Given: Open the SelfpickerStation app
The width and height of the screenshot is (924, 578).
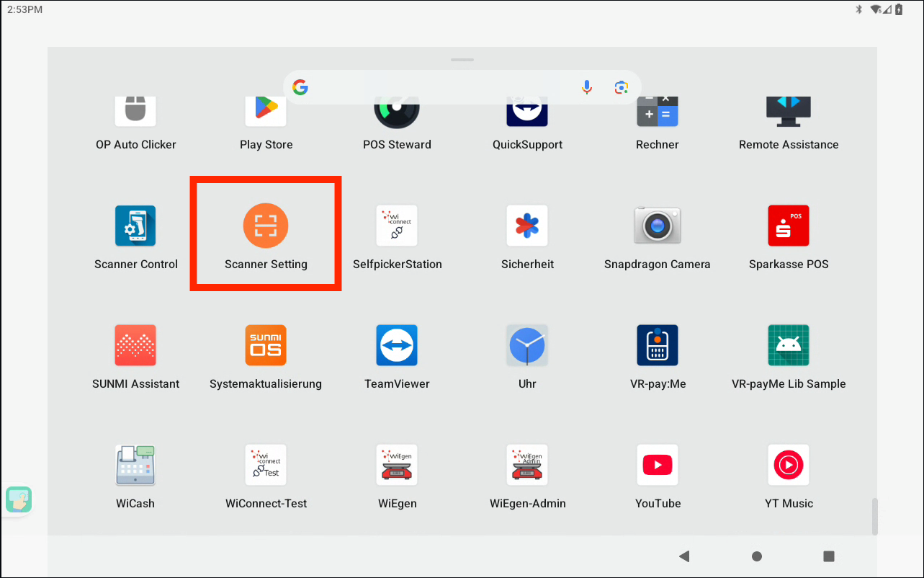Looking at the screenshot, I should [x=397, y=226].
